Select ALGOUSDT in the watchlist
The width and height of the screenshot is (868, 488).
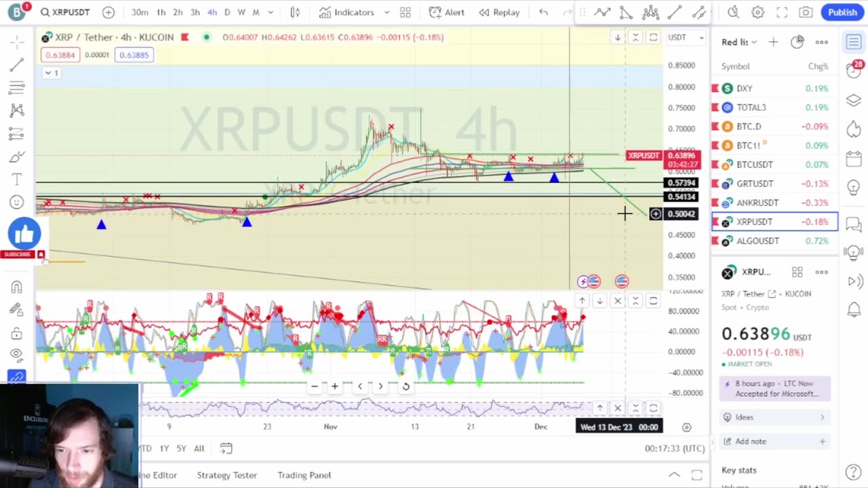coord(774,241)
